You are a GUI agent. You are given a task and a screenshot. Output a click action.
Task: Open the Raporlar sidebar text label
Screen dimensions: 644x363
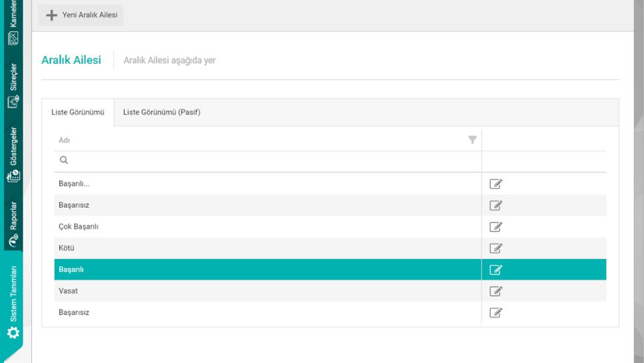tap(13, 215)
